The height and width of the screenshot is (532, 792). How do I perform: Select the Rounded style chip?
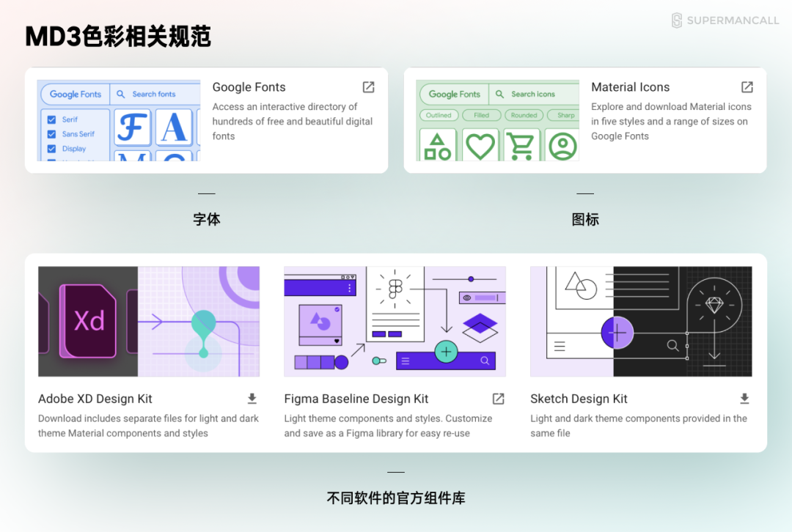(524, 115)
